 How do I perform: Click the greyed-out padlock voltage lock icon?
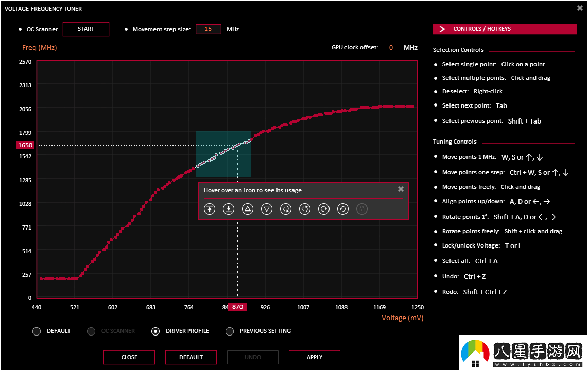[362, 209]
